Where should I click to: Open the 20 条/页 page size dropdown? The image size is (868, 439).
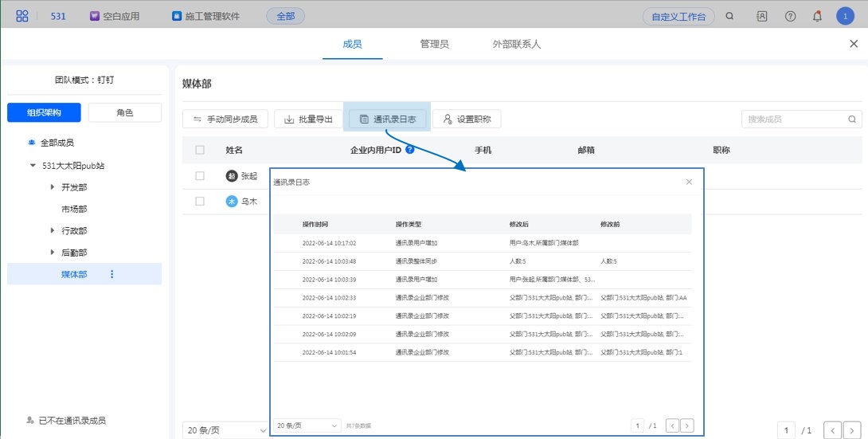click(x=225, y=430)
